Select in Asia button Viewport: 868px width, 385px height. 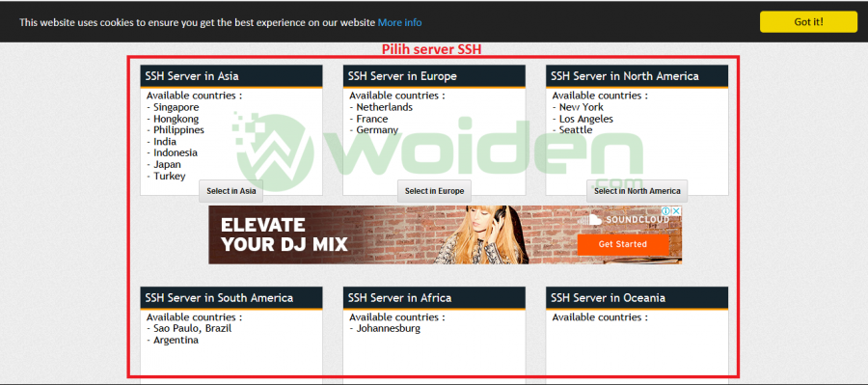(231, 191)
